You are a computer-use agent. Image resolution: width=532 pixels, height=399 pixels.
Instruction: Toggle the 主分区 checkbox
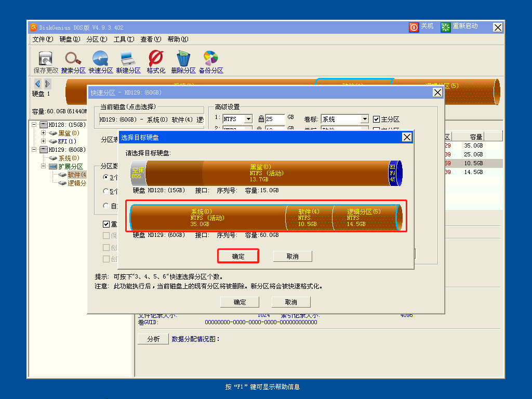376,119
